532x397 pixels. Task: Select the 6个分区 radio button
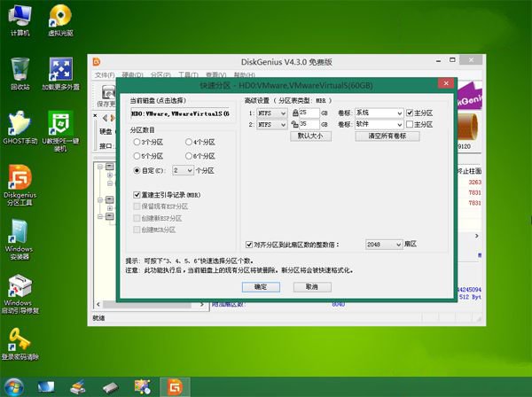[x=189, y=156]
